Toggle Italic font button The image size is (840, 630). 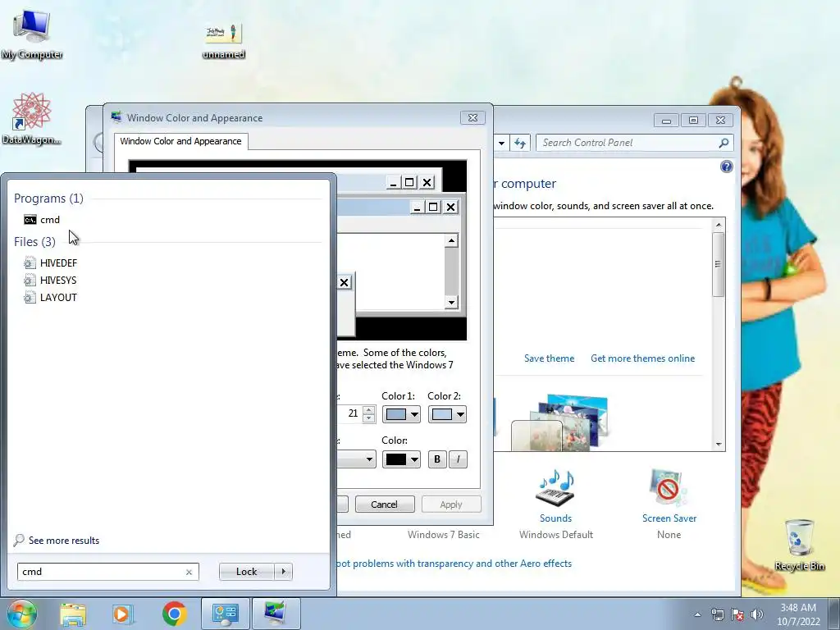coord(458,459)
